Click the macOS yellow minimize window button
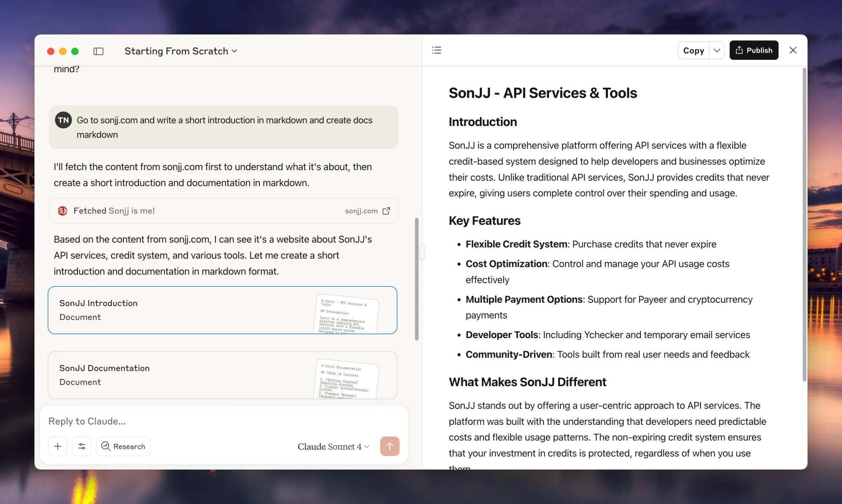Screen dimensions: 842x504 click(63, 51)
